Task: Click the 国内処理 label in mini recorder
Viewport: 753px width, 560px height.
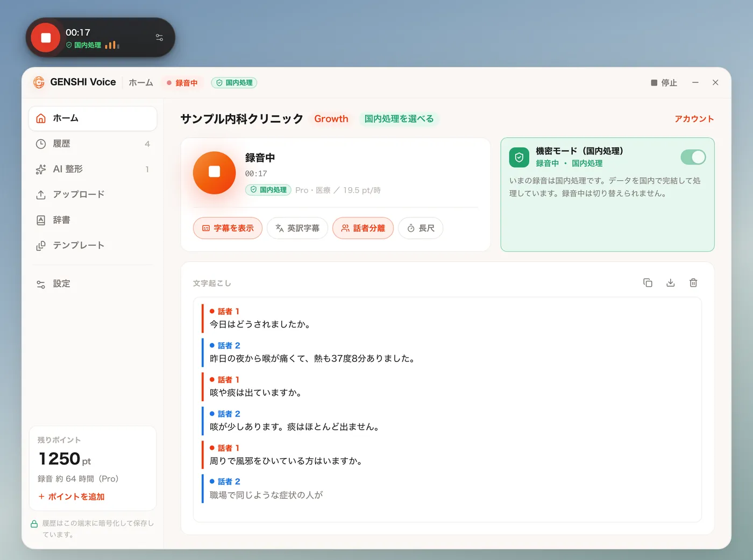Action: pyautogui.click(x=88, y=45)
